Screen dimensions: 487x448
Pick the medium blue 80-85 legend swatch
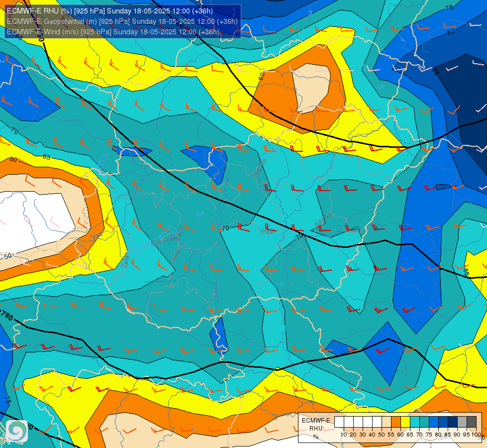[x=443, y=422]
